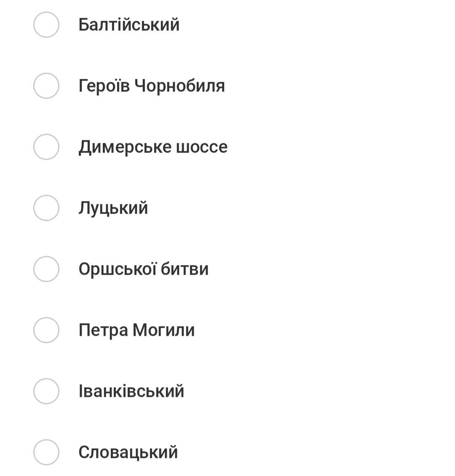Select the Словацький radio button
This screenshot has width=455, height=476.
pyautogui.click(x=46, y=452)
